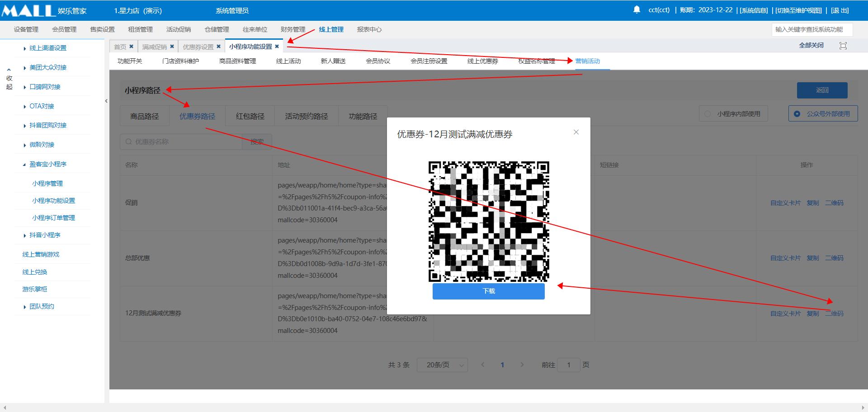
Task: Select 公众号外部使用 radio option
Action: pos(823,114)
